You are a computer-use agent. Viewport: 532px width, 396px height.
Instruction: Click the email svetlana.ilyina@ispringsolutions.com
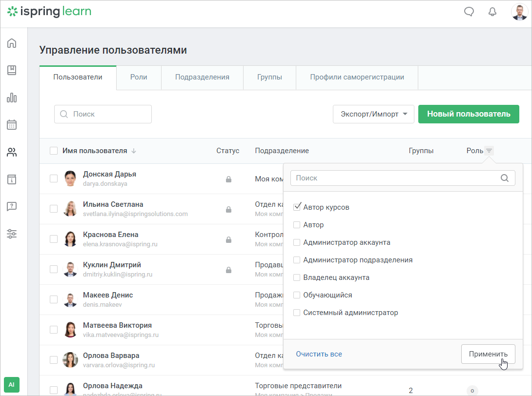point(135,214)
